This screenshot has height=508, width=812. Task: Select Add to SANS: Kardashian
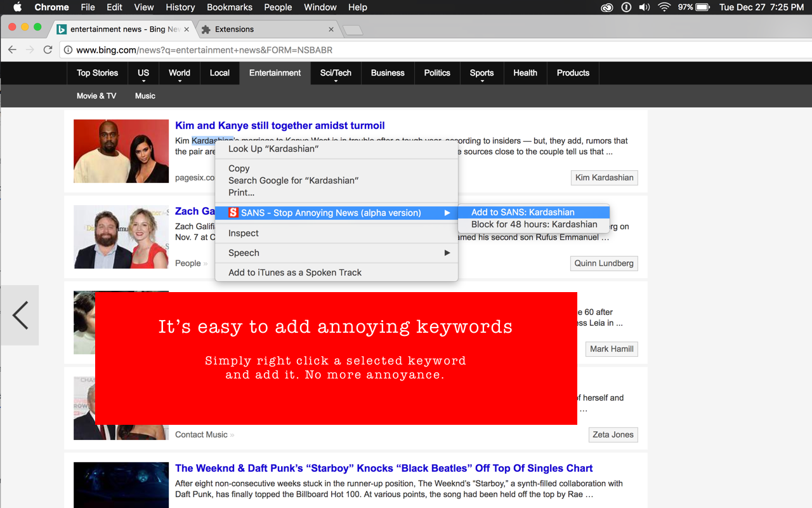click(534, 212)
